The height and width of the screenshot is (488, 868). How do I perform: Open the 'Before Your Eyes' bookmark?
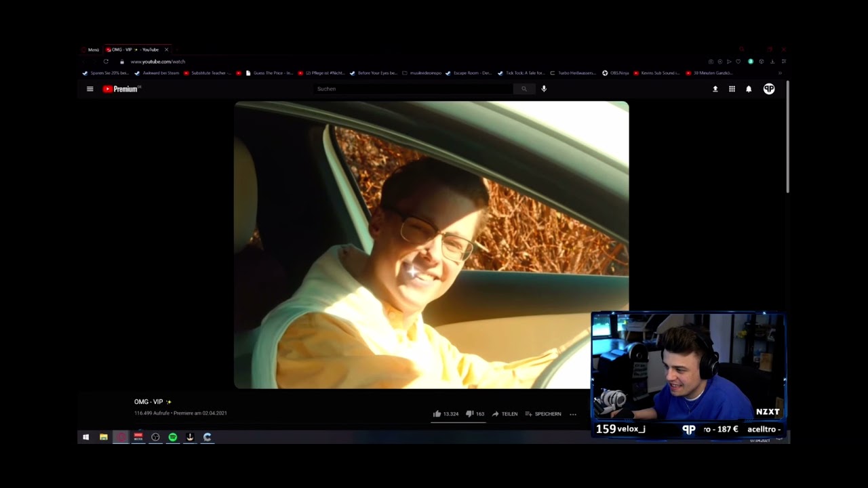tap(373, 73)
